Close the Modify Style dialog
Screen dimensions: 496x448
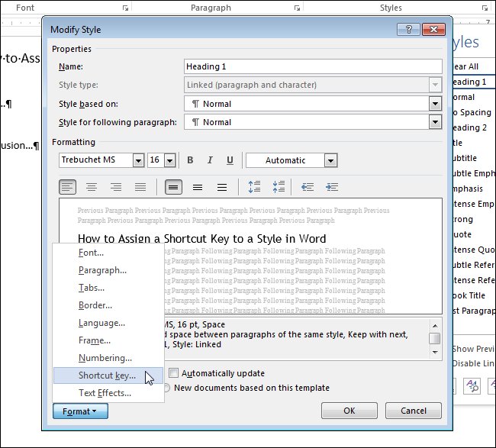433,30
